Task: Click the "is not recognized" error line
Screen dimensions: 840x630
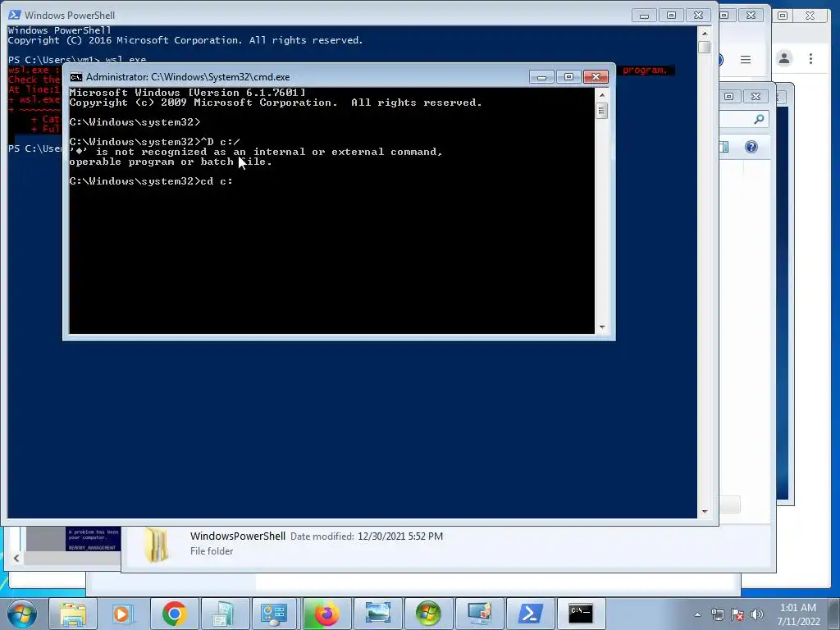Action: pos(256,152)
